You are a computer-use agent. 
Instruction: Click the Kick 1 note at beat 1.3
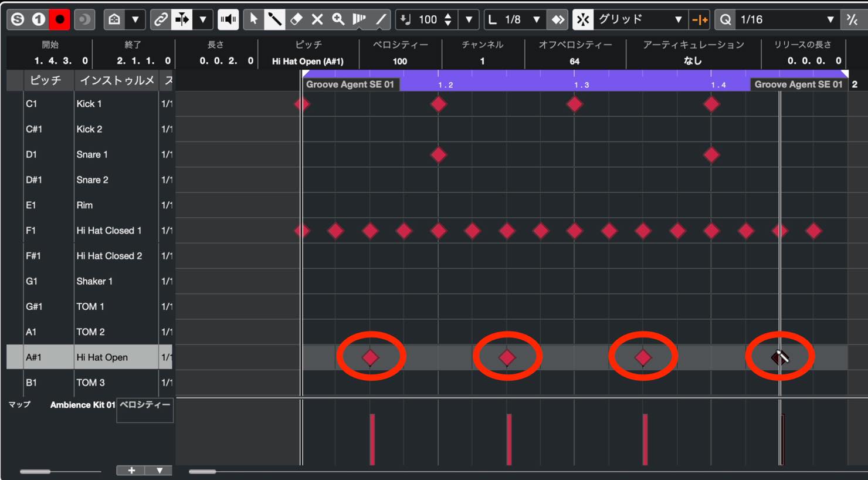pos(575,104)
